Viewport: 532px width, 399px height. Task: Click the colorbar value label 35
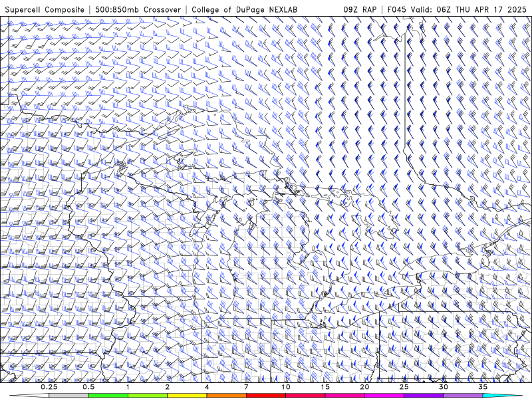click(483, 387)
